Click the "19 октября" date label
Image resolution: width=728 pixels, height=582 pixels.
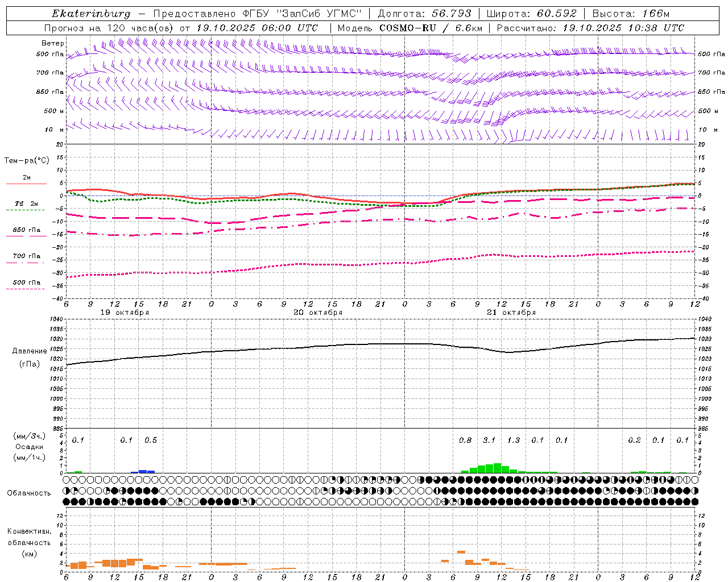[x=125, y=313]
